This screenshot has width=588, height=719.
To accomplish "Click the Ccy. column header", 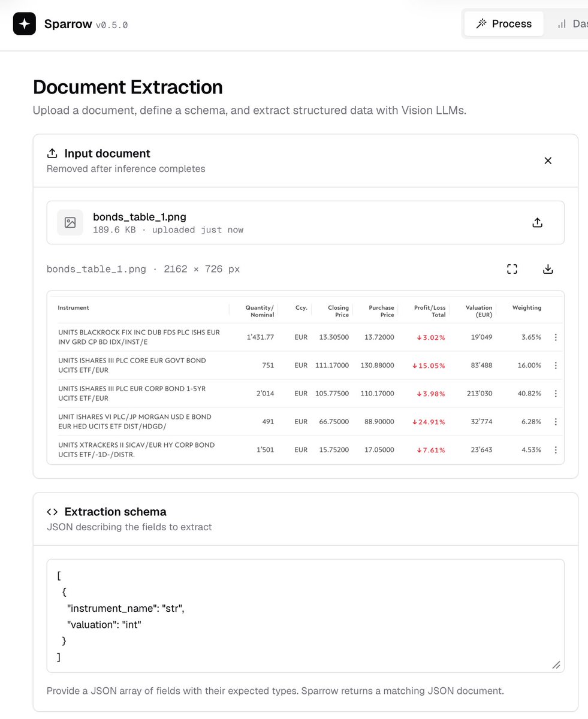I will [301, 307].
